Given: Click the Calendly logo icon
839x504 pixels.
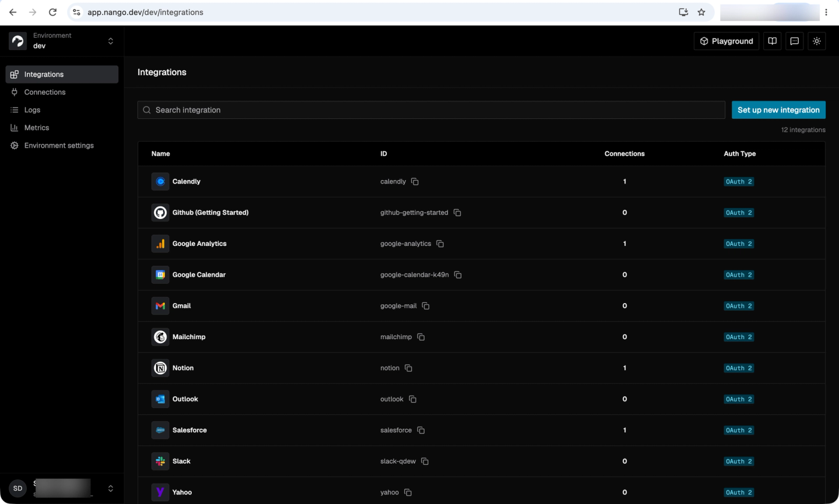Looking at the screenshot, I should pos(160,182).
